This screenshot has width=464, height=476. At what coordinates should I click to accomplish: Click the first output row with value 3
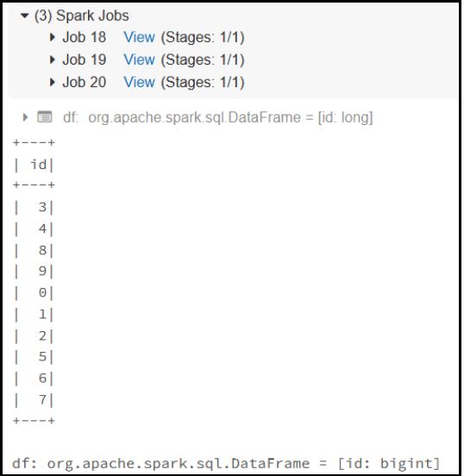coord(34,207)
